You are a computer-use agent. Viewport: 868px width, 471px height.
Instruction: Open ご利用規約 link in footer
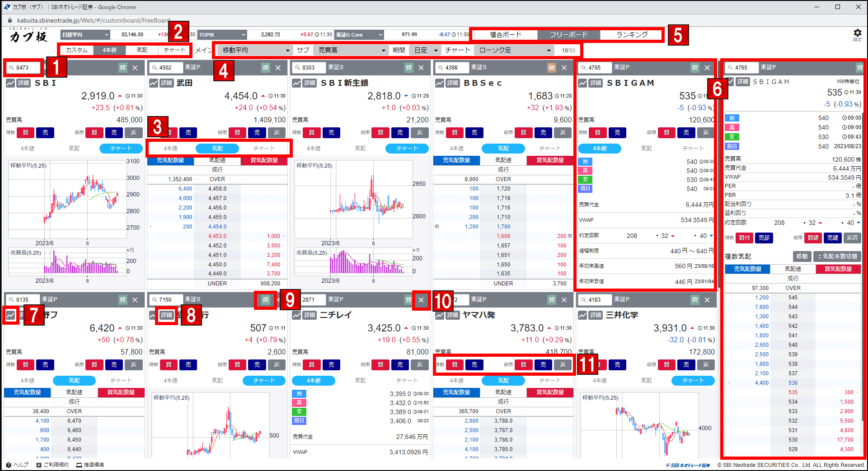(53, 465)
